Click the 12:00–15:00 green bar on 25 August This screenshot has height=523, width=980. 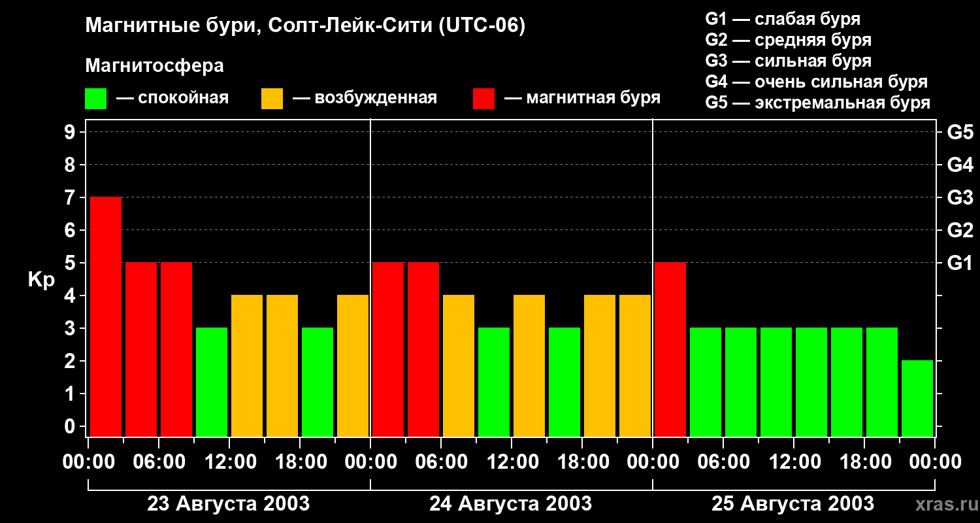(811, 382)
